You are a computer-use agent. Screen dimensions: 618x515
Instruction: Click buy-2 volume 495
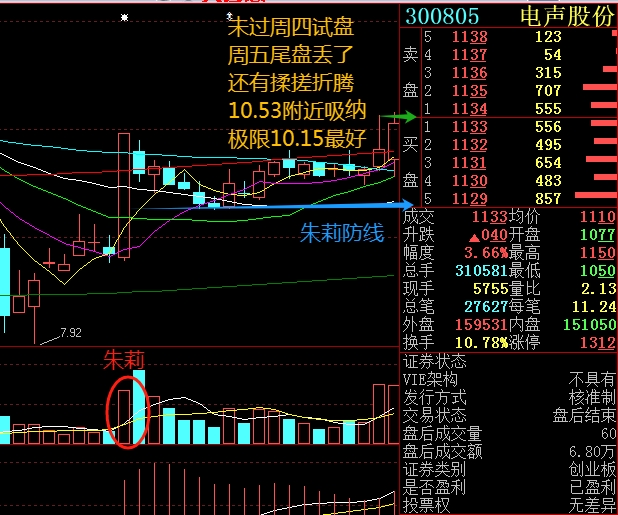click(548, 145)
